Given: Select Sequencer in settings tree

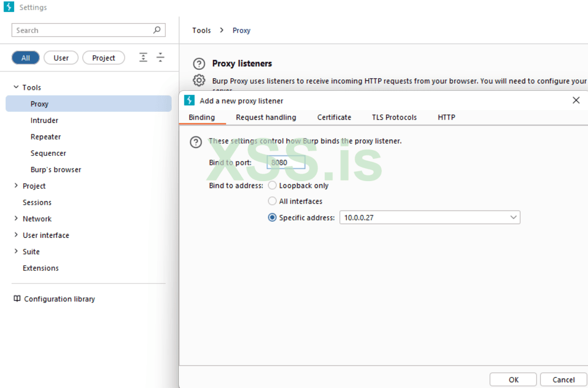Looking at the screenshot, I should coord(48,153).
